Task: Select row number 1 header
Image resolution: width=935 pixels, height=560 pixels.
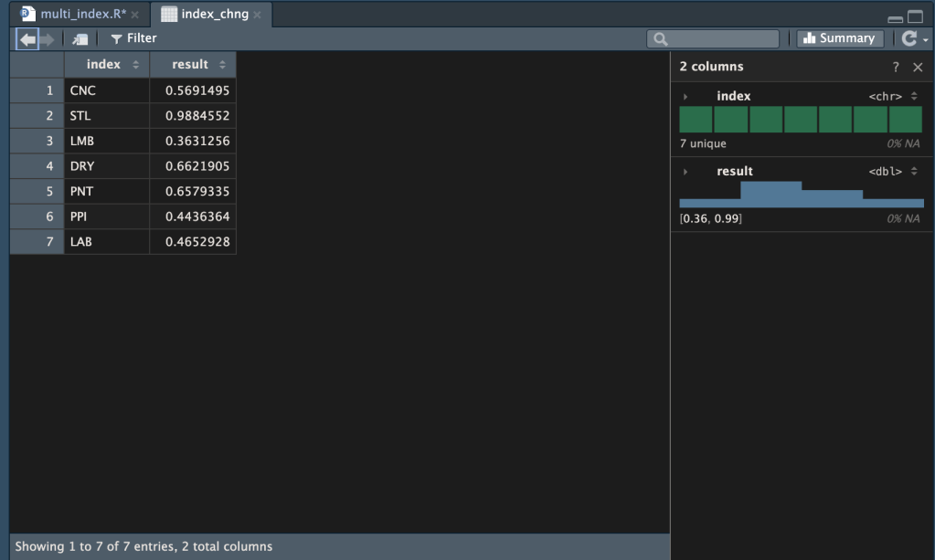Action: 37,90
